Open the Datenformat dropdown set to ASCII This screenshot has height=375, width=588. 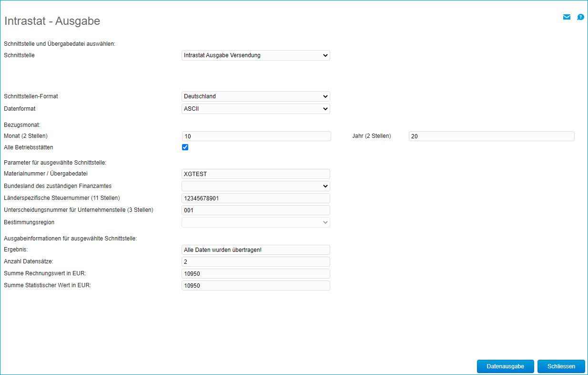point(255,109)
